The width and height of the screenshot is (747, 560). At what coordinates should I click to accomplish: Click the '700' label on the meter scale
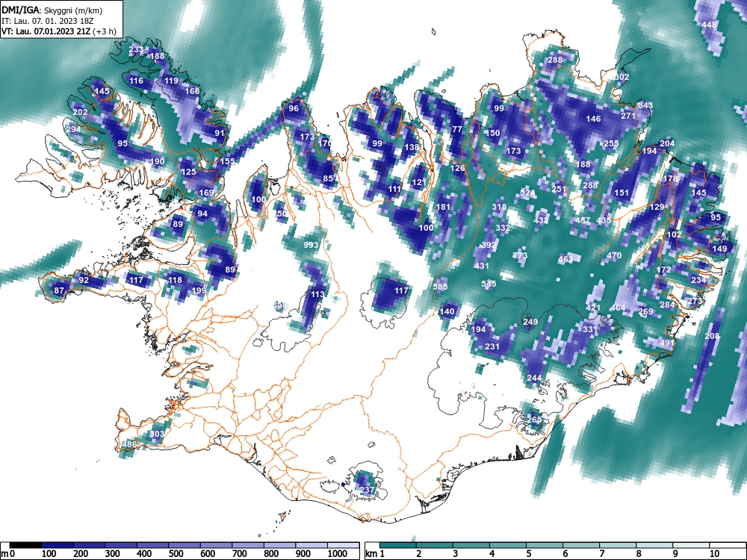tap(239, 554)
